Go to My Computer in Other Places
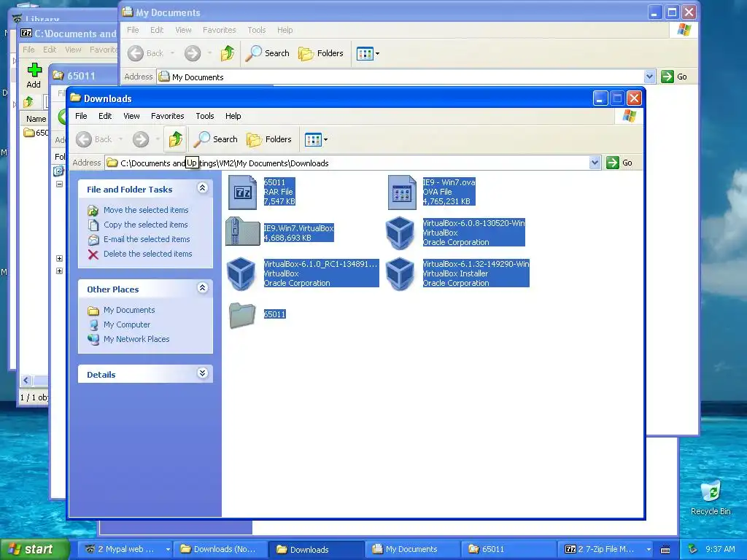The height and width of the screenshot is (560, 747). 127,324
